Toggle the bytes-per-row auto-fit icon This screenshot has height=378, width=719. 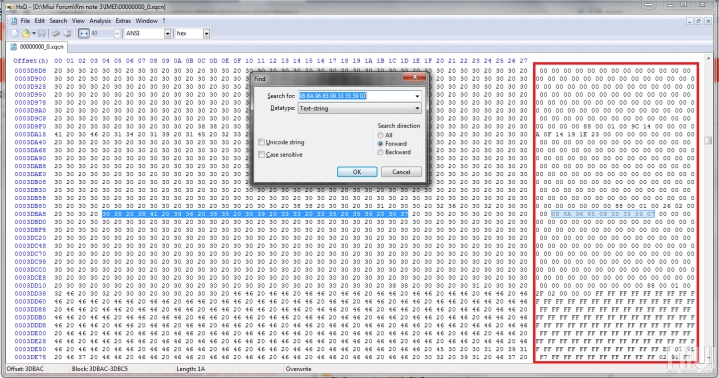point(83,33)
